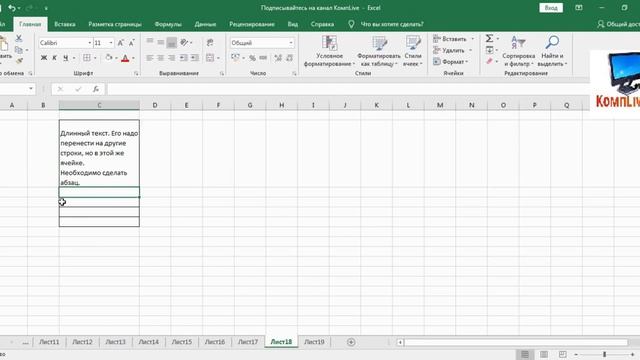Click Insert Function fx icon
The width and height of the screenshot is (640, 360).
pyautogui.click(x=96, y=89)
